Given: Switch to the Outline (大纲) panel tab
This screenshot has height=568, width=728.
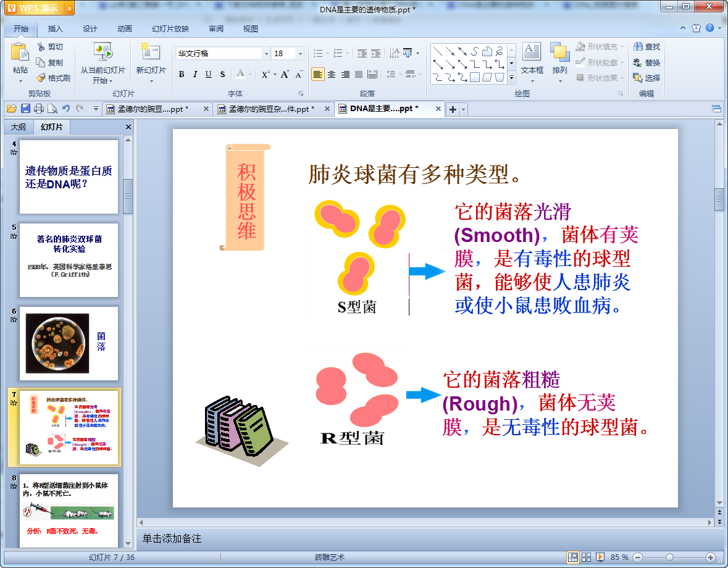Looking at the screenshot, I should click(19, 127).
